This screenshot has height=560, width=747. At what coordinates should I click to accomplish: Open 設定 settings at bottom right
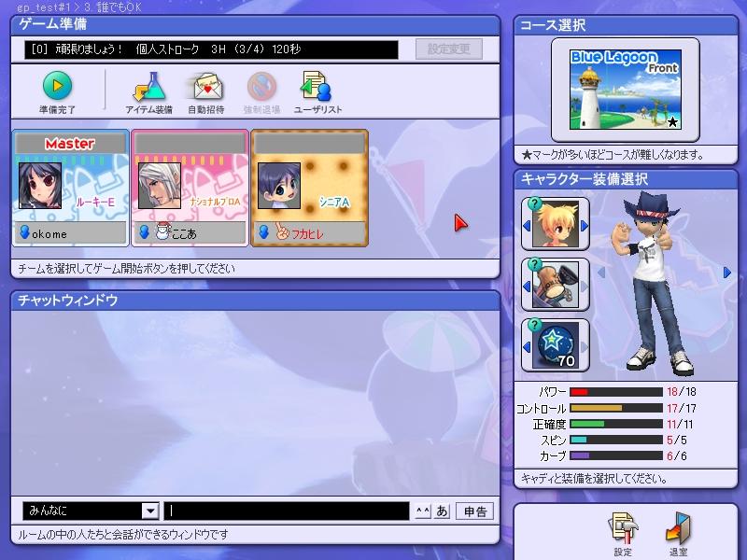pos(623,529)
